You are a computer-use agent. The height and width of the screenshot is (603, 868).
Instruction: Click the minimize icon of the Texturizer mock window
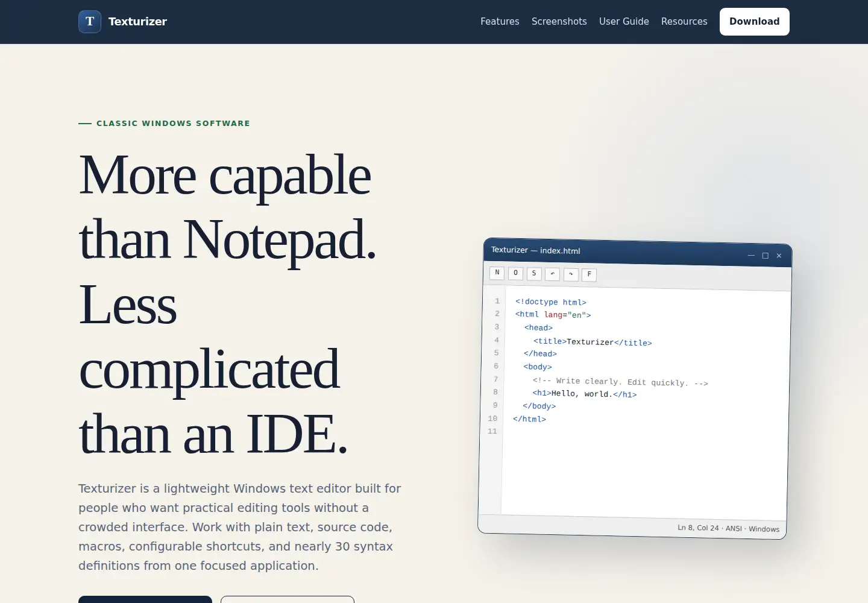[751, 256]
